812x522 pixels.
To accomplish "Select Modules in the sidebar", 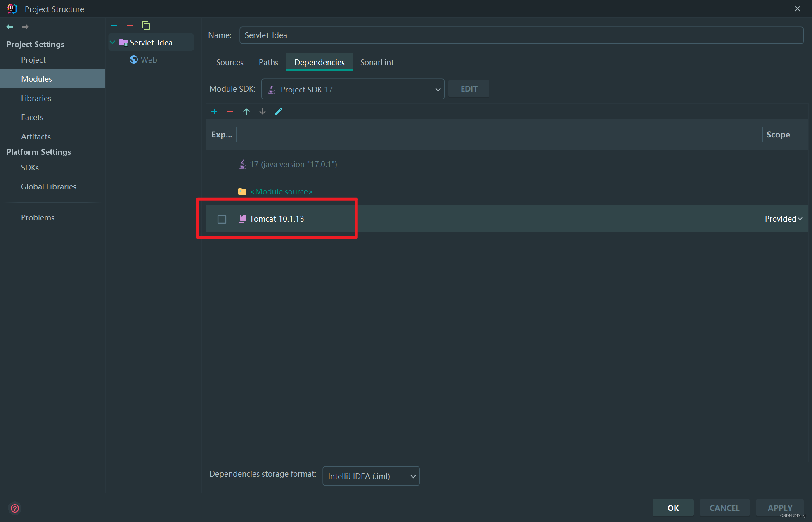I will 53,79.
